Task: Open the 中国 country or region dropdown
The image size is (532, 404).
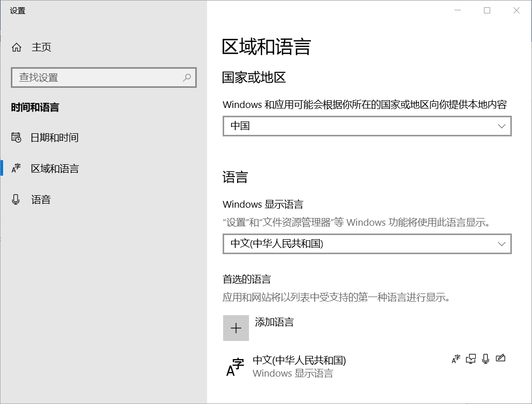Action: [367, 126]
